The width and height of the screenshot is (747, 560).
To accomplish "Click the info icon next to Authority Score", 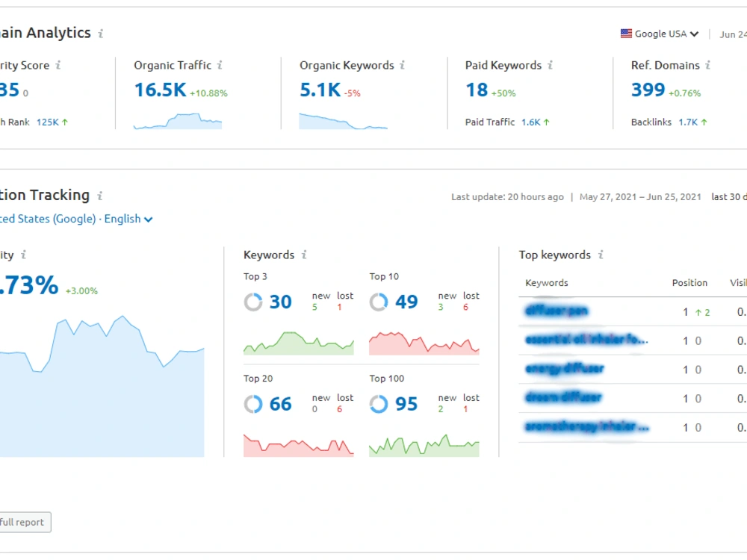I will (58, 65).
